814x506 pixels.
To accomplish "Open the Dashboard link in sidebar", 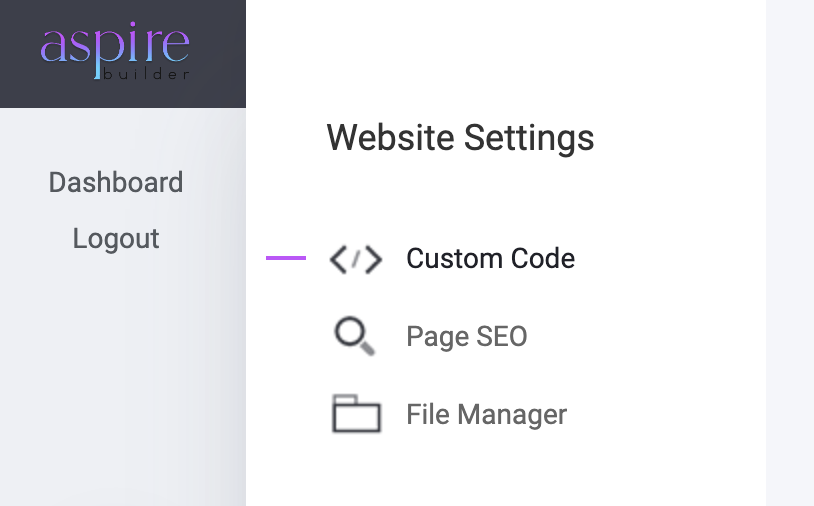I will tap(116, 183).
